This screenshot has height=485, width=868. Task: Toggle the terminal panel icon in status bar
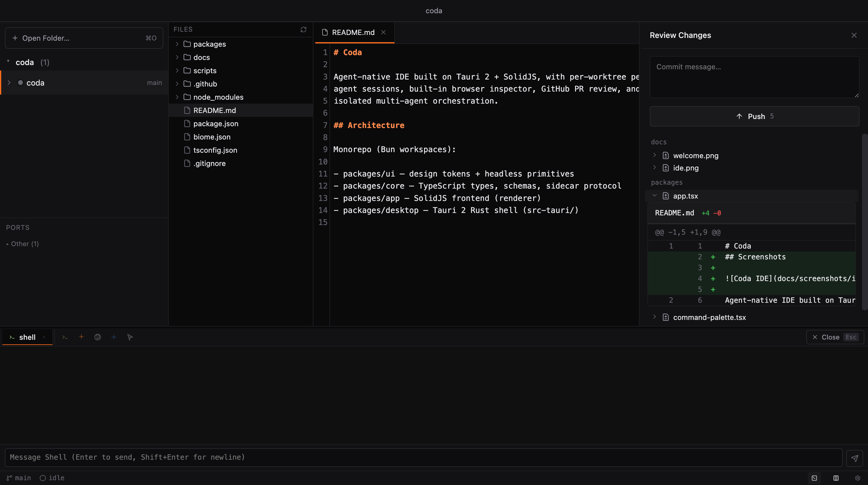click(814, 478)
